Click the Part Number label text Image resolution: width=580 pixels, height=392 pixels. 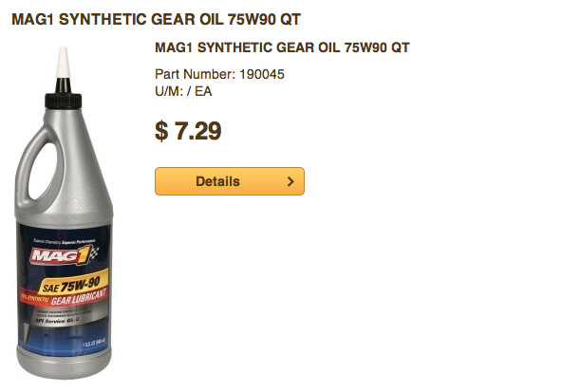(x=195, y=74)
